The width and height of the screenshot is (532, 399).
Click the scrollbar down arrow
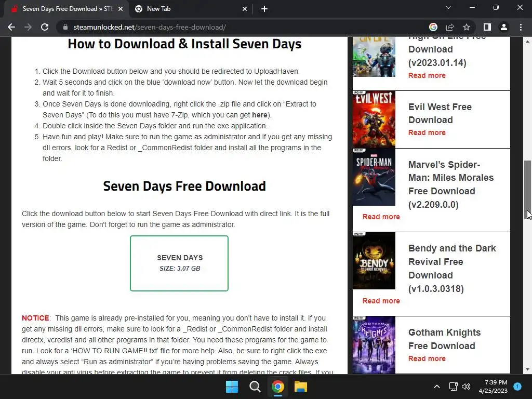coord(528,370)
